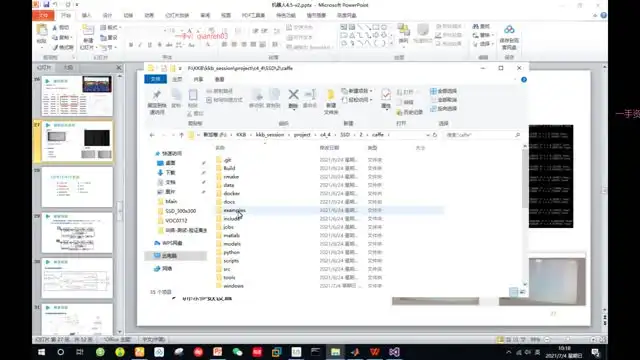Switch to Explorer Home tab

(x=177, y=79)
